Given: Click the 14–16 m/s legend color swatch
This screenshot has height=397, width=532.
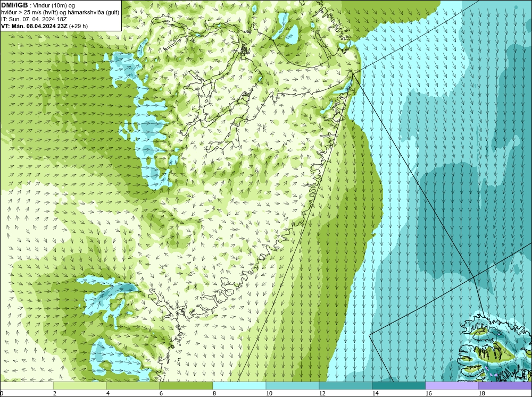Looking at the screenshot, I should tap(398, 386).
